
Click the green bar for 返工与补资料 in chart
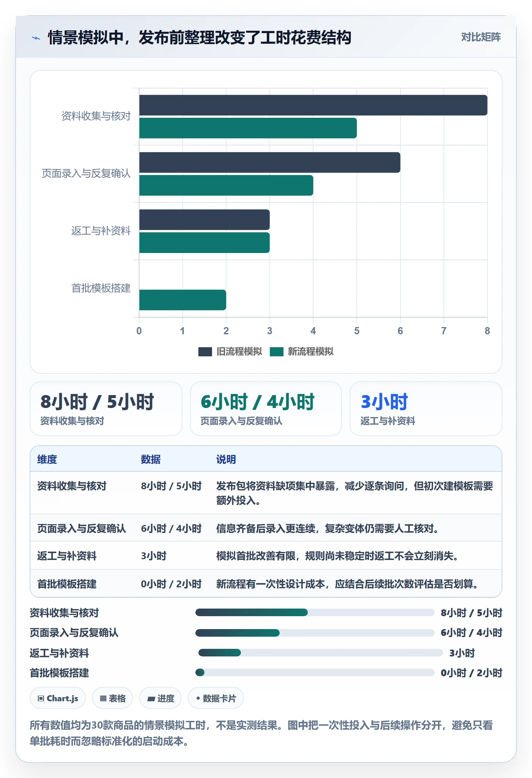coord(204,243)
